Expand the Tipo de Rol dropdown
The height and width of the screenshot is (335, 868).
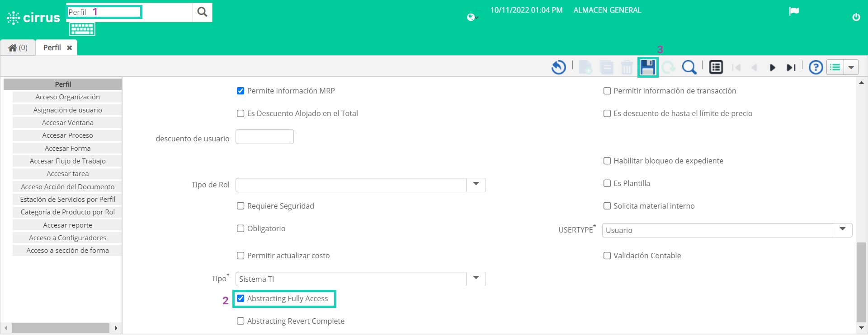[x=476, y=185]
